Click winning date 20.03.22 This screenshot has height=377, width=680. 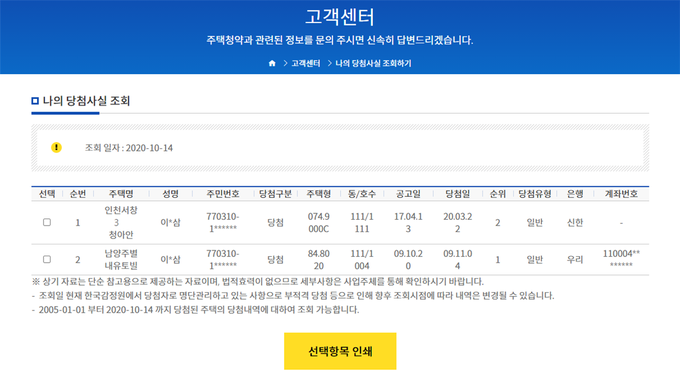pos(458,223)
